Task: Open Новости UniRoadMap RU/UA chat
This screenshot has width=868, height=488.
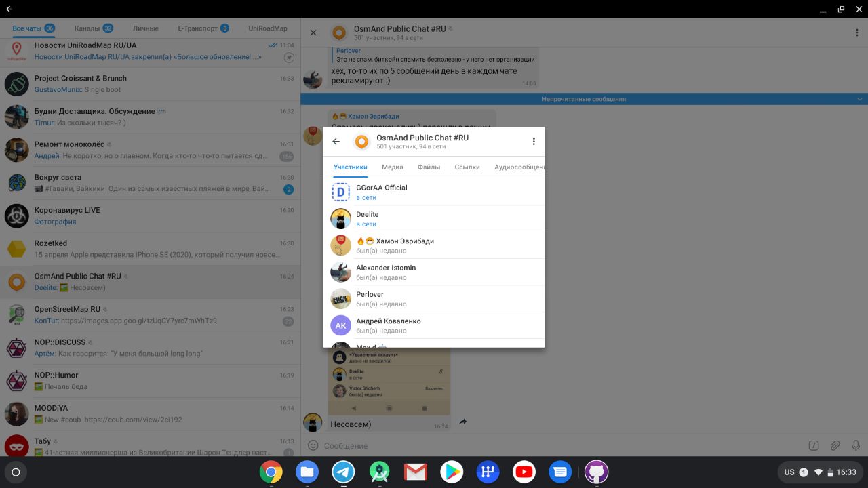Action: 150,51
